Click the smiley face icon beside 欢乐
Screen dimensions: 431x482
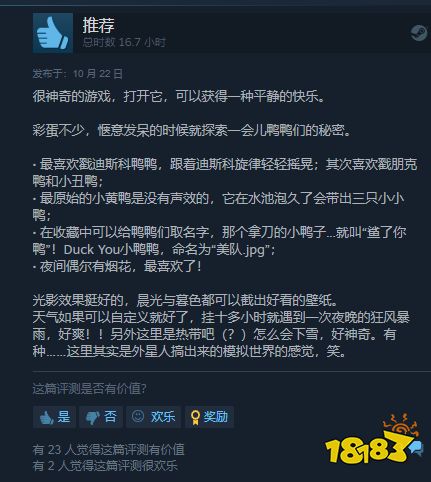pos(138,416)
